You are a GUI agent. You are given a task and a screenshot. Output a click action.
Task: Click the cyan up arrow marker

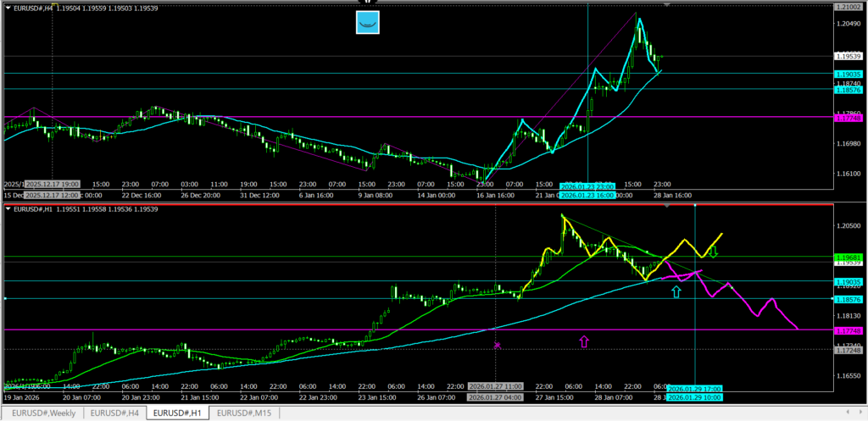[x=676, y=292]
